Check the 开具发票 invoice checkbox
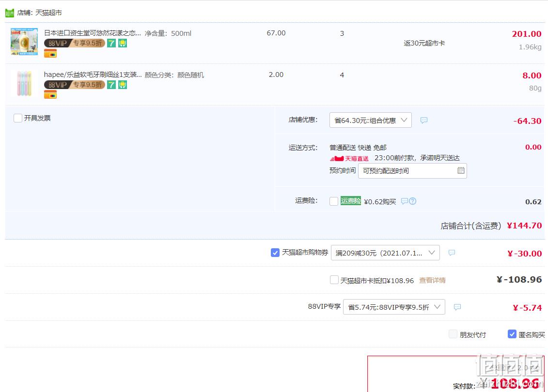 tap(18, 118)
